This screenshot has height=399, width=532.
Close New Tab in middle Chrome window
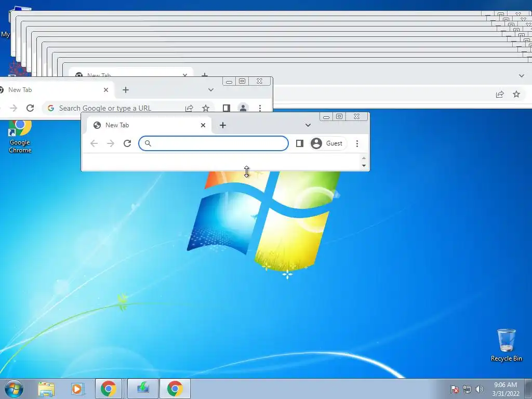click(106, 90)
